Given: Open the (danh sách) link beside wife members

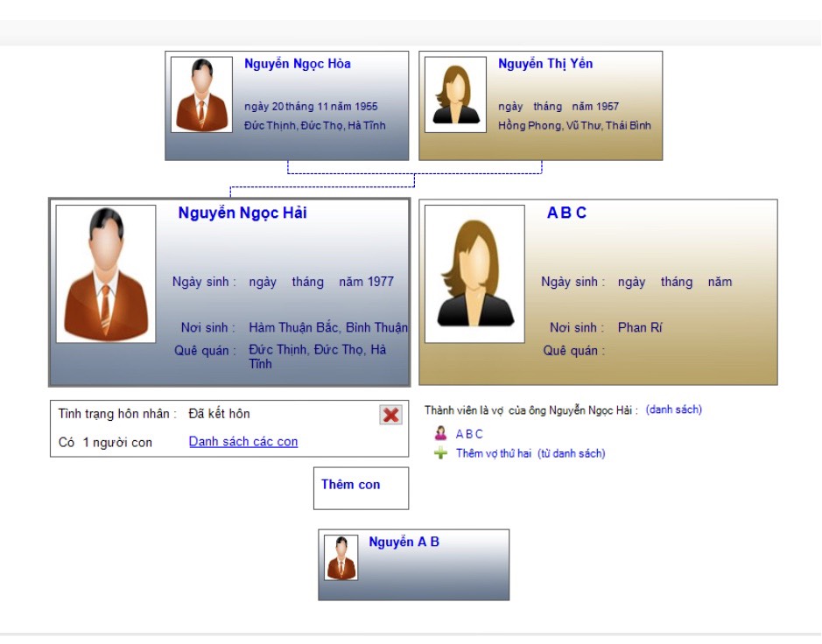Looking at the screenshot, I should tap(674, 409).
